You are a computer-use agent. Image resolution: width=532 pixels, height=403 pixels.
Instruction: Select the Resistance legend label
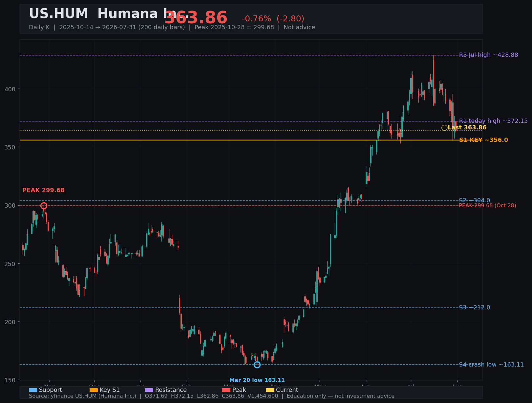(171, 390)
